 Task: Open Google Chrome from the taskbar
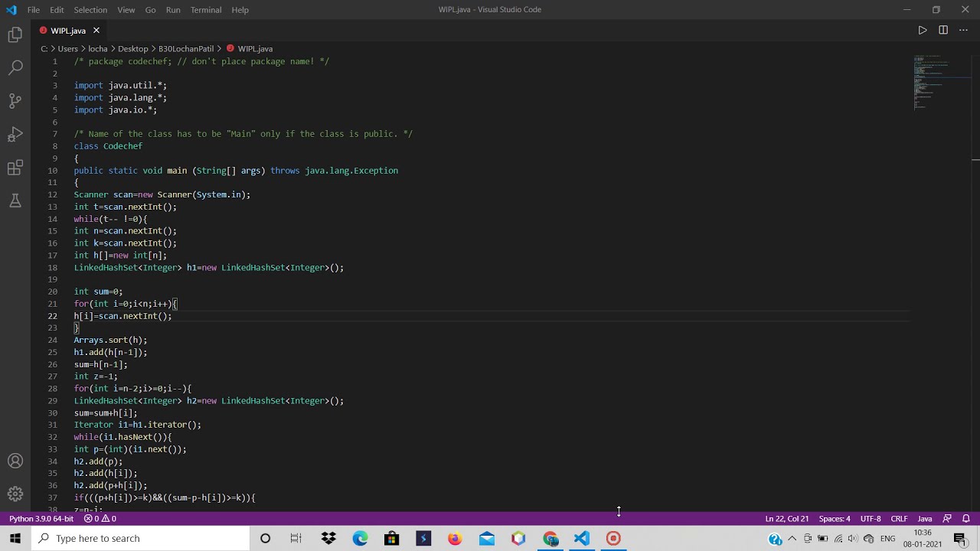pos(550,539)
